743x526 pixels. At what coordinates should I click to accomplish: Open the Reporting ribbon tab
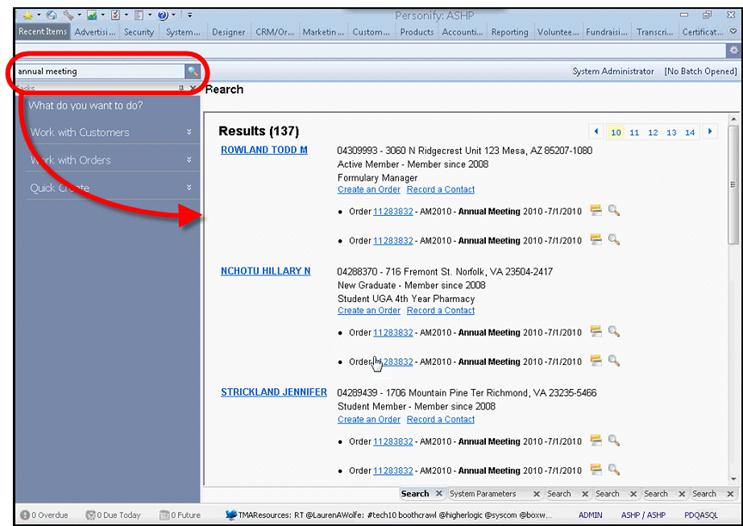[510, 32]
